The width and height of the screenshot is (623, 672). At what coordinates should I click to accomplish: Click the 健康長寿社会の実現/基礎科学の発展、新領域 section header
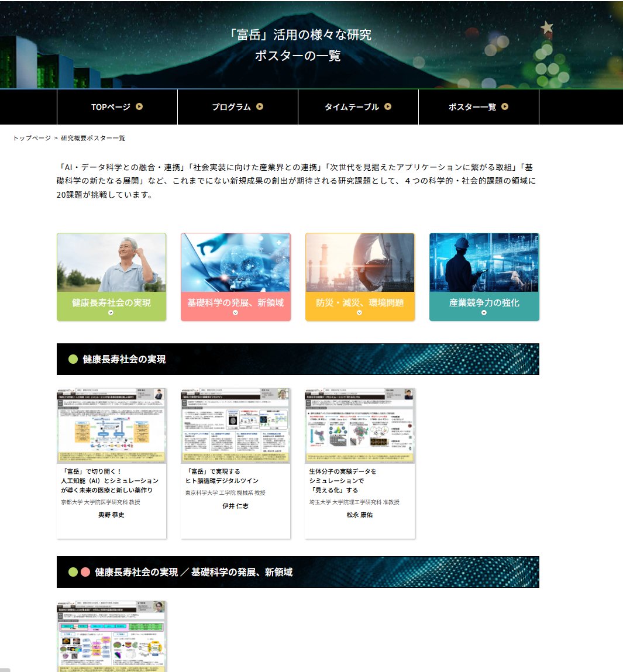point(298,572)
